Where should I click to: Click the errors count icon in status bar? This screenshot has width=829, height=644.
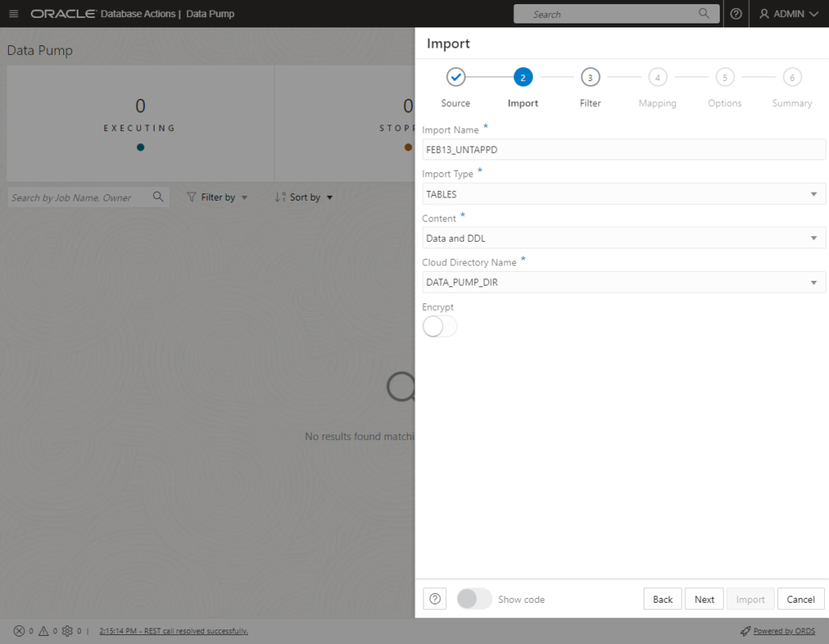(19, 631)
